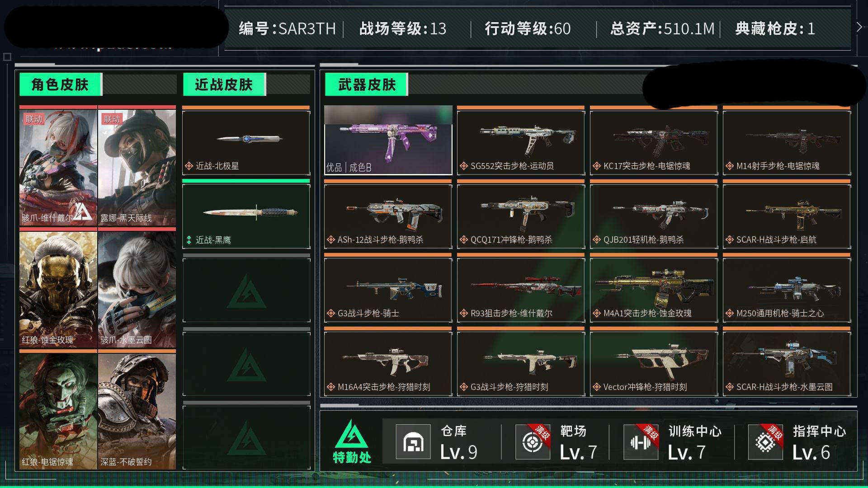This screenshot has width=868, height=488.
Task: Pick the M4A1突击步枪-蚀金玫瑰 weapon skin
Action: point(654,288)
